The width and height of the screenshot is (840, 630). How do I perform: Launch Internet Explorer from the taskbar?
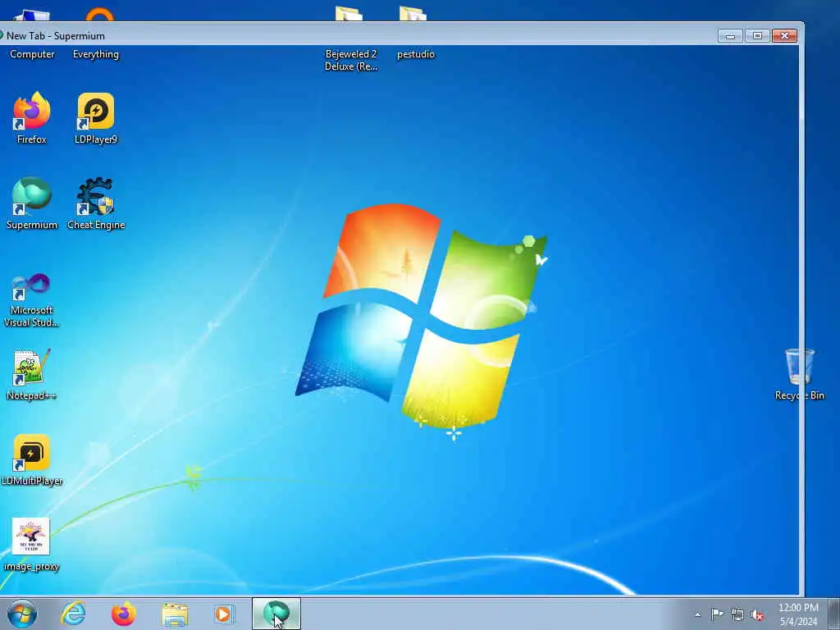(x=73, y=614)
